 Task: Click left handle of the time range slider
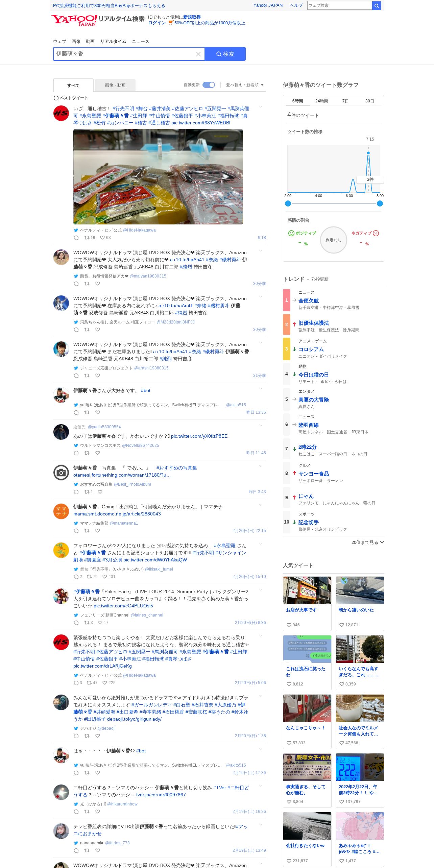288,203
